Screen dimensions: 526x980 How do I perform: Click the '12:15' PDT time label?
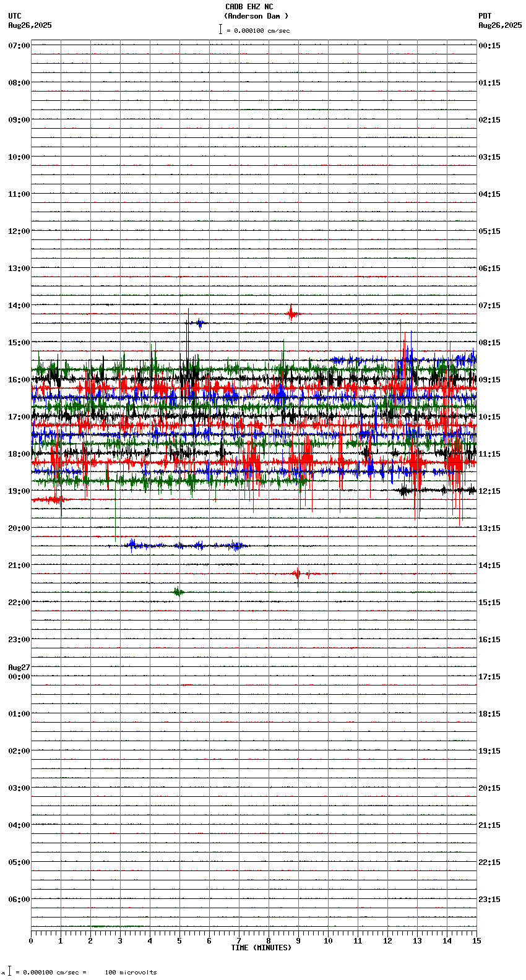coord(489,491)
